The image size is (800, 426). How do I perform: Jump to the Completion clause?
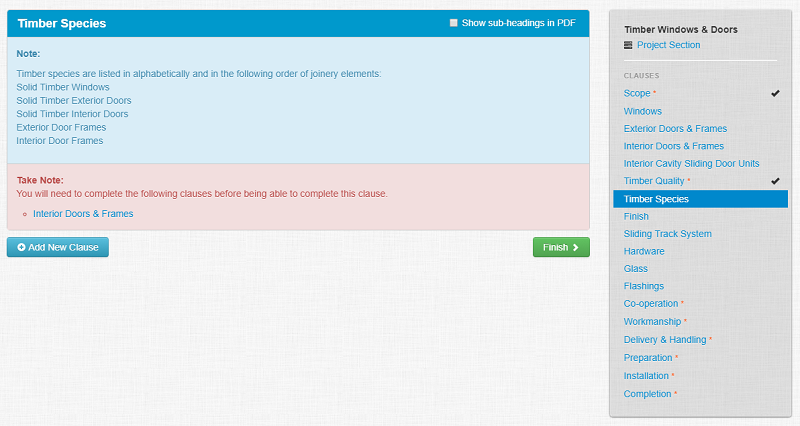[647, 394]
